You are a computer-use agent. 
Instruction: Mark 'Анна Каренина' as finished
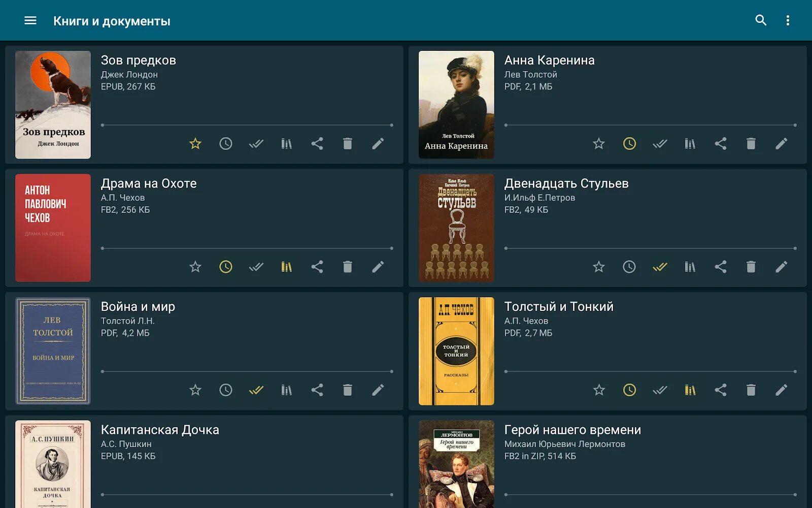pyautogui.click(x=660, y=144)
